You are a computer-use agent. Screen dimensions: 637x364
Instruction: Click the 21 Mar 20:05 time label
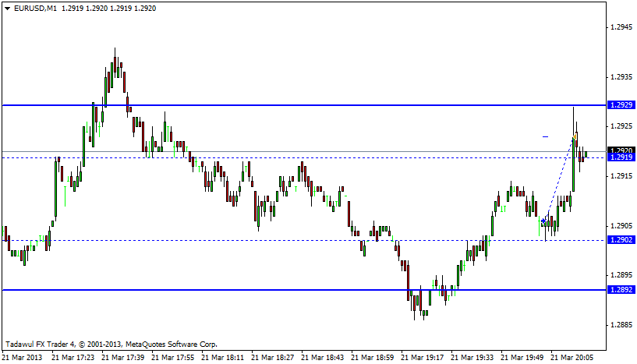(x=573, y=357)
